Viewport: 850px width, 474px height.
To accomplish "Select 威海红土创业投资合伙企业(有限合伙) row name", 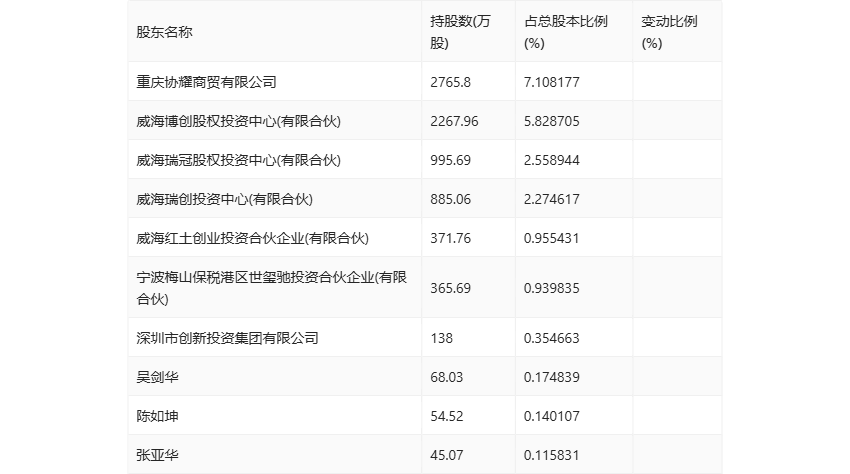I will pos(253,238).
